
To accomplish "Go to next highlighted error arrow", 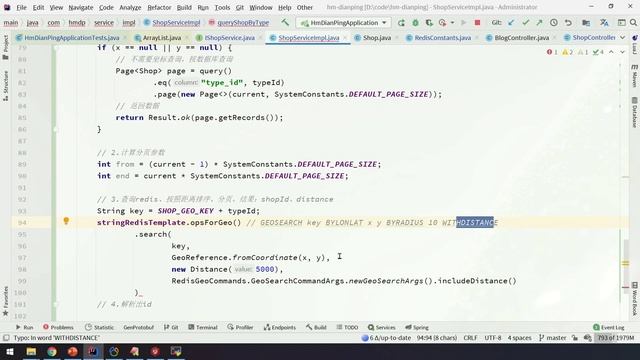I will click(622, 52).
